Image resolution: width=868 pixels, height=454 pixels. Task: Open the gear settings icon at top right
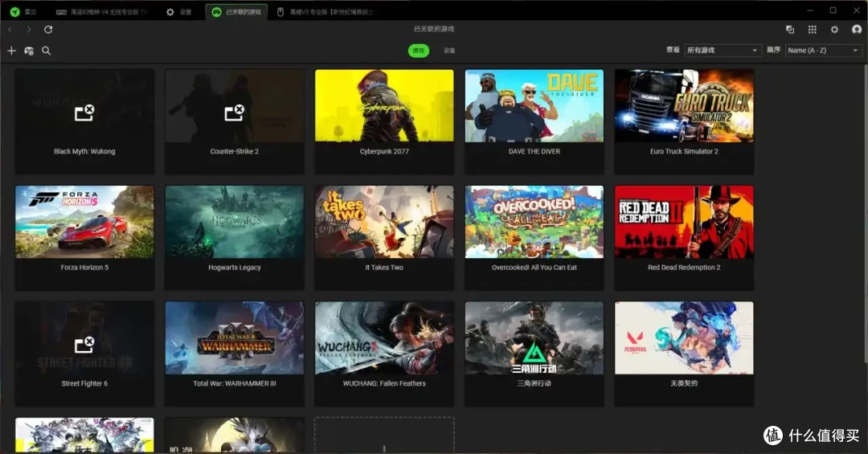834,30
